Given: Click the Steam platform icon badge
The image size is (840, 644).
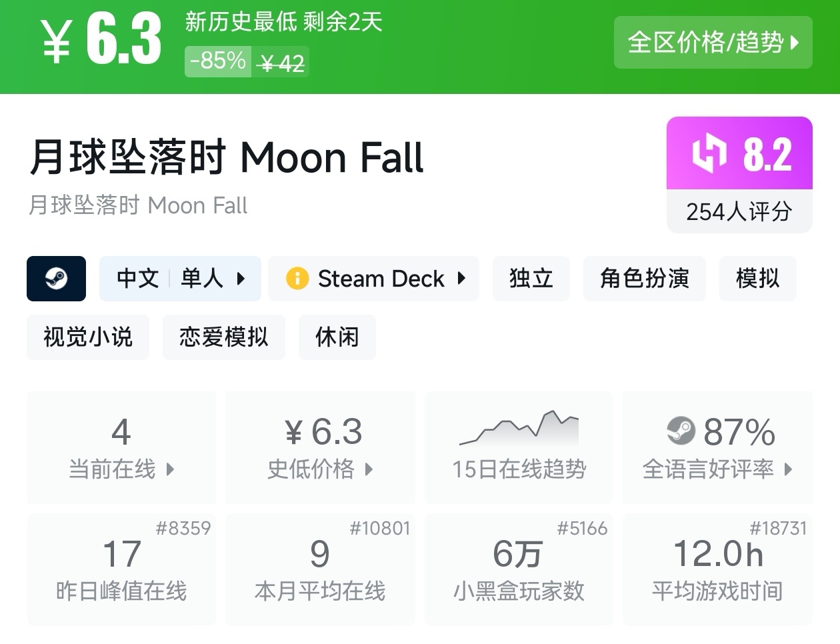Looking at the screenshot, I should pos(56,279).
